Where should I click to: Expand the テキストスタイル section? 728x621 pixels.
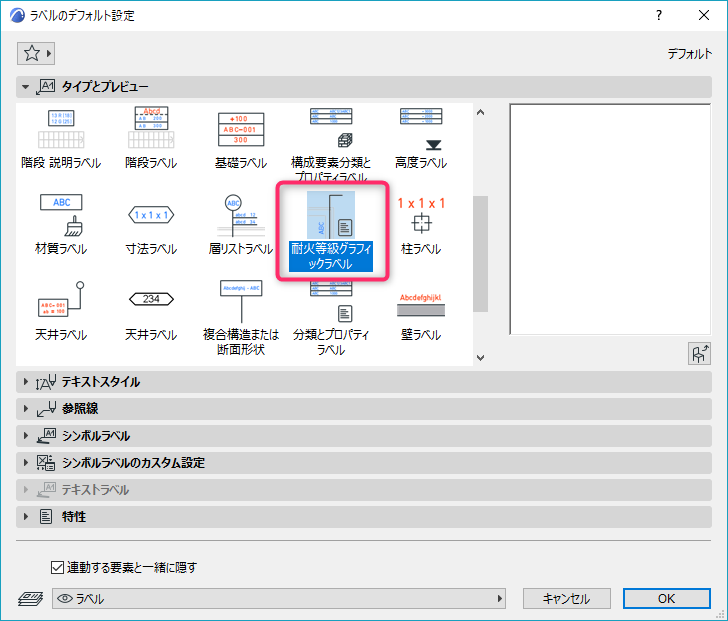[26, 382]
